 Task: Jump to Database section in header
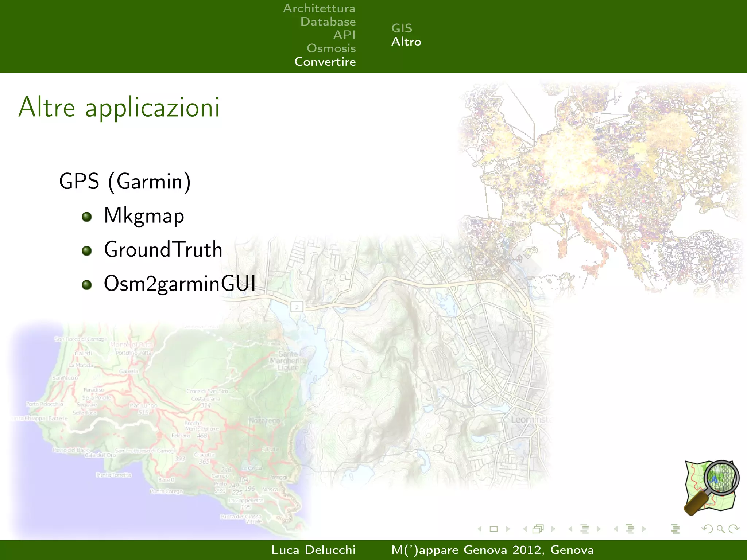point(328,22)
